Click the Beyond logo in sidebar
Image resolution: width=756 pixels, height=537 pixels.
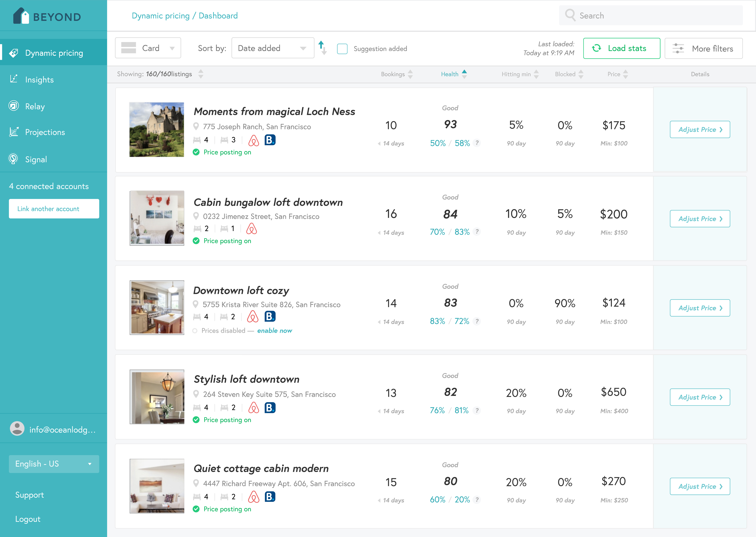click(x=47, y=16)
